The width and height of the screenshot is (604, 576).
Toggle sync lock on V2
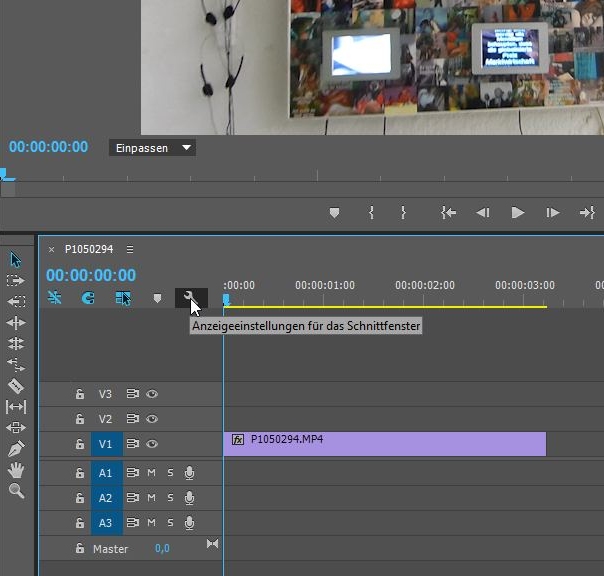[x=133, y=419]
